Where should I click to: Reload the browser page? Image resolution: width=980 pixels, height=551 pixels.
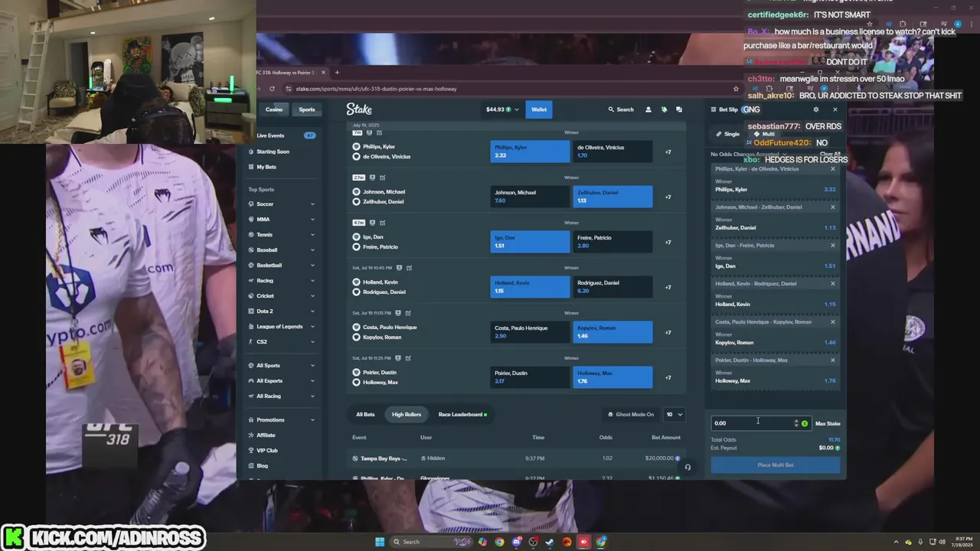tap(272, 89)
